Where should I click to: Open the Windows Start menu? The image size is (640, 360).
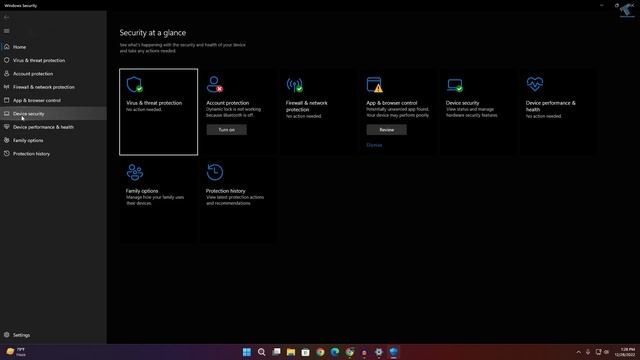tap(247, 352)
